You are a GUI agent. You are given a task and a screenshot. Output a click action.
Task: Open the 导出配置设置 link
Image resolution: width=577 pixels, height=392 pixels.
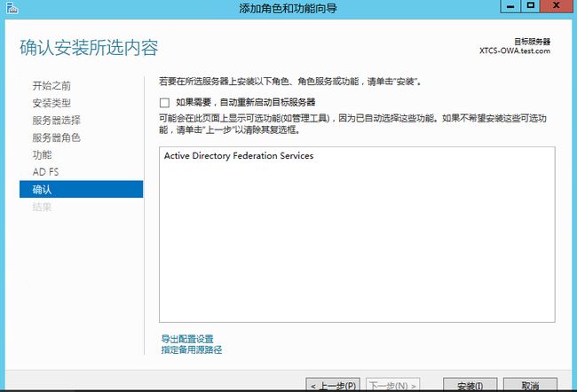pyautogui.click(x=187, y=339)
